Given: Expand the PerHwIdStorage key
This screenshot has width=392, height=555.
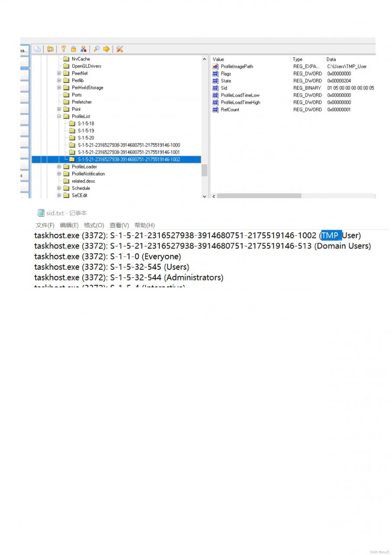Looking at the screenshot, I should coord(59,88).
